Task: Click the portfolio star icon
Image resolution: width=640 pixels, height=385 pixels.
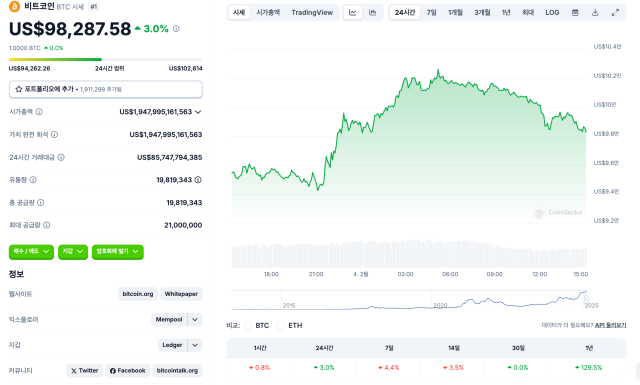Action: [18, 89]
